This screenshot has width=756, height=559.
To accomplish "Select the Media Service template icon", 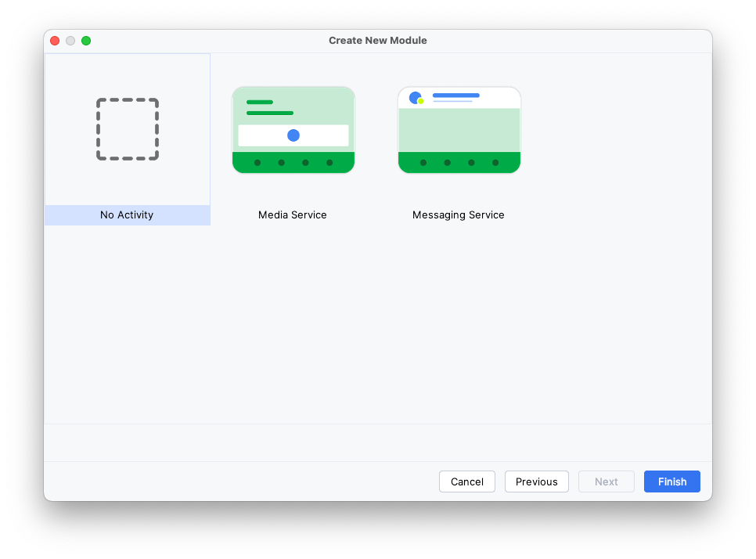I will click(293, 129).
